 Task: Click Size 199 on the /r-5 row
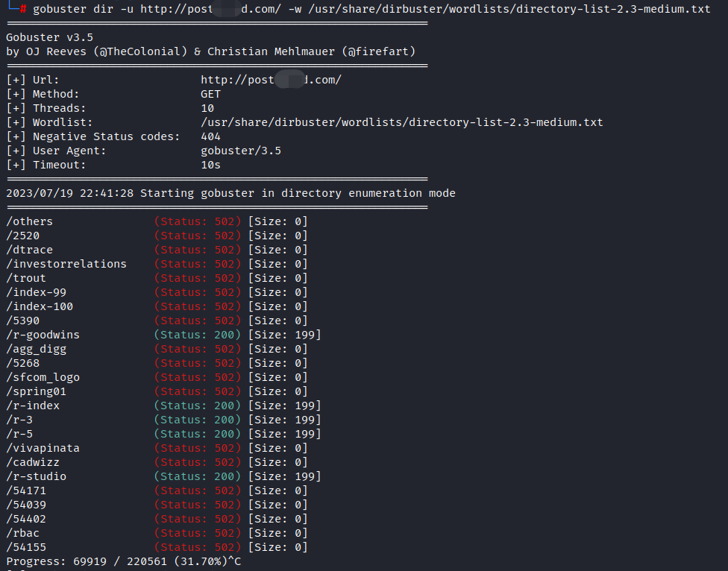[x=284, y=434]
